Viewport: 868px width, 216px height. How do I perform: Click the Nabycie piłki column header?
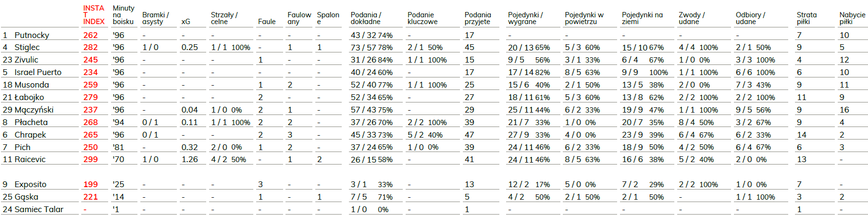pos(852,18)
